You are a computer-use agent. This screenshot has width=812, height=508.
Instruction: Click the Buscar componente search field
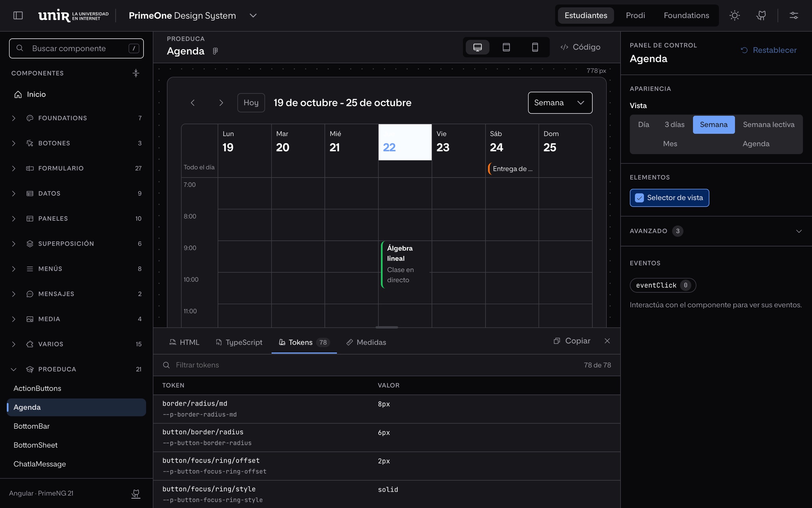(76, 48)
